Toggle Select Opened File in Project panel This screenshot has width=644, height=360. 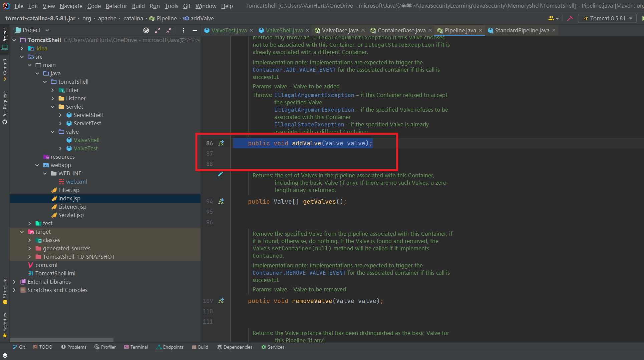coord(146,30)
